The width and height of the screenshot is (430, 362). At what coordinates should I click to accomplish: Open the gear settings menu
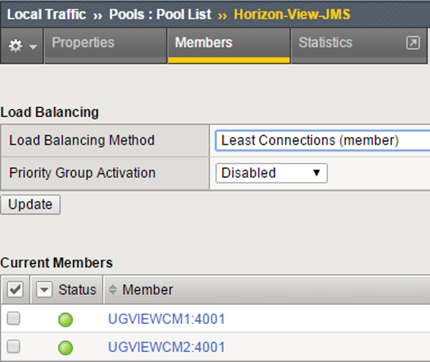pos(22,46)
